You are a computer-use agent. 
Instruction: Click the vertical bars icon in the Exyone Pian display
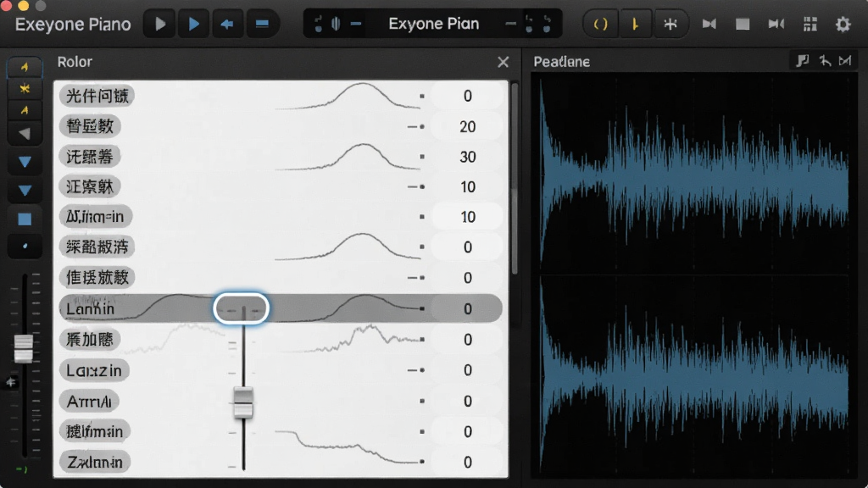coord(336,24)
